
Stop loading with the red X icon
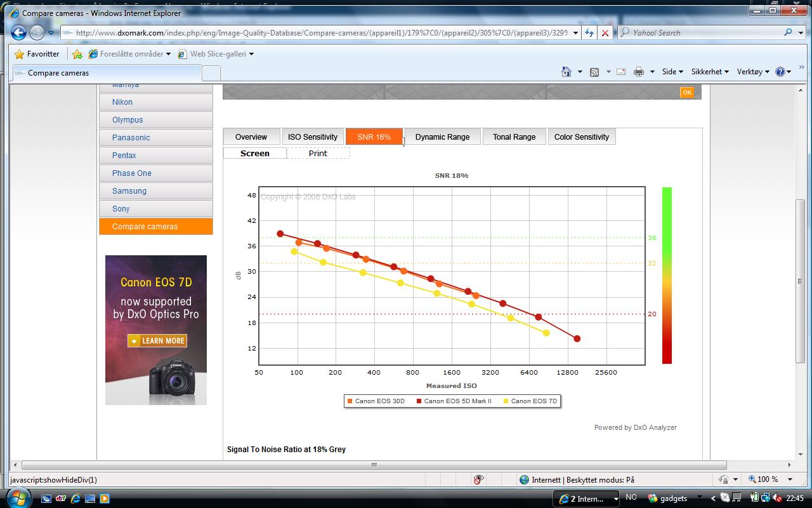click(x=605, y=33)
